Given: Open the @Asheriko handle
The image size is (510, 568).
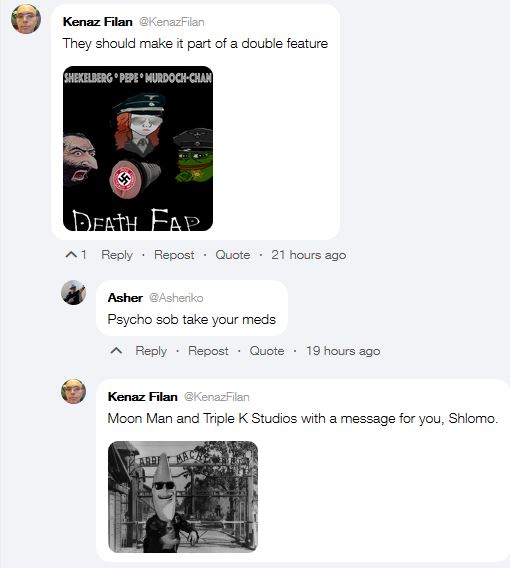Looking at the screenshot, I should tap(176, 298).
